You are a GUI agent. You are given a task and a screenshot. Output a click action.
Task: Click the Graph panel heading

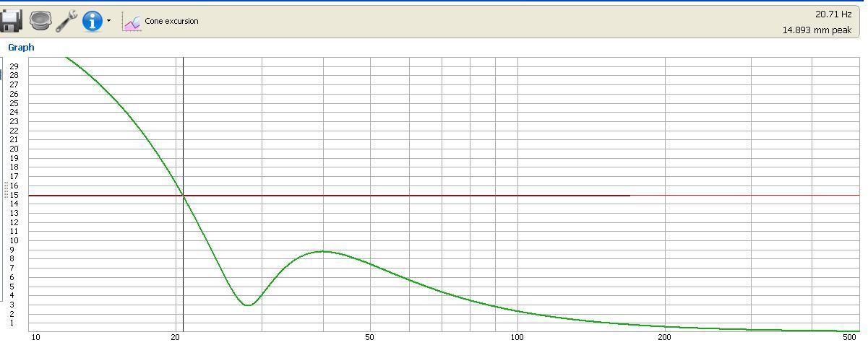[21, 47]
